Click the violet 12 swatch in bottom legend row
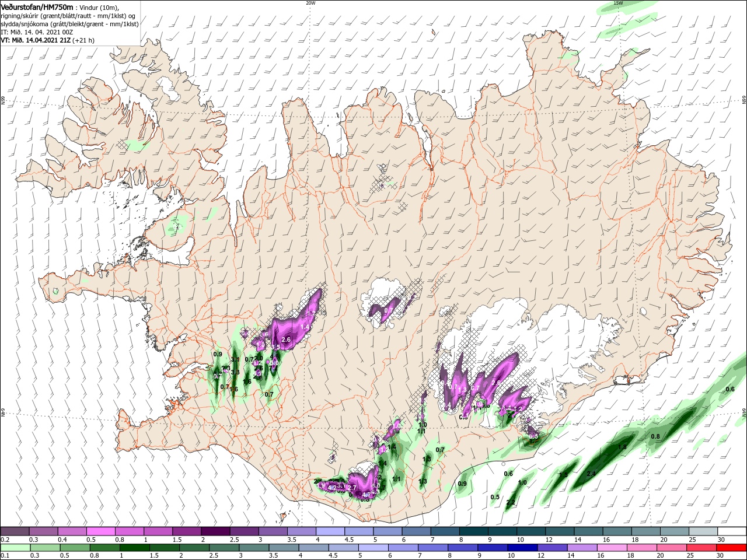747x560 pixels. click(x=551, y=548)
